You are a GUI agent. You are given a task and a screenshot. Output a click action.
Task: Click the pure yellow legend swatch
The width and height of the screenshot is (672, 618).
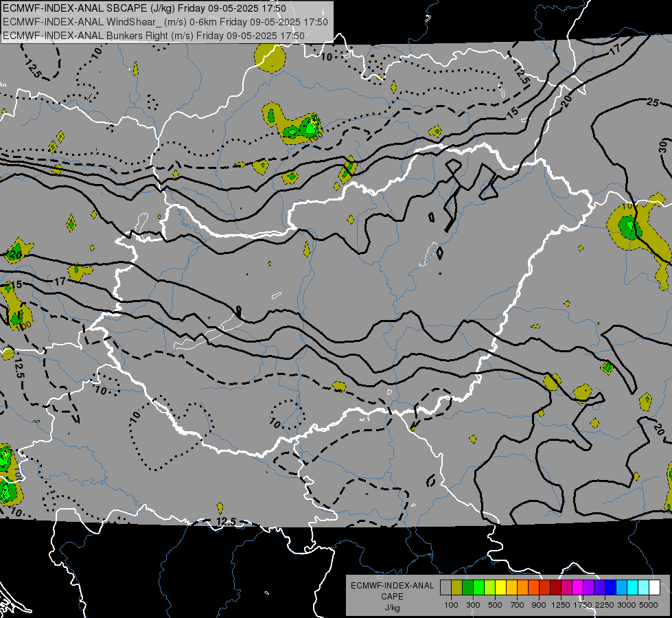pos(500,588)
